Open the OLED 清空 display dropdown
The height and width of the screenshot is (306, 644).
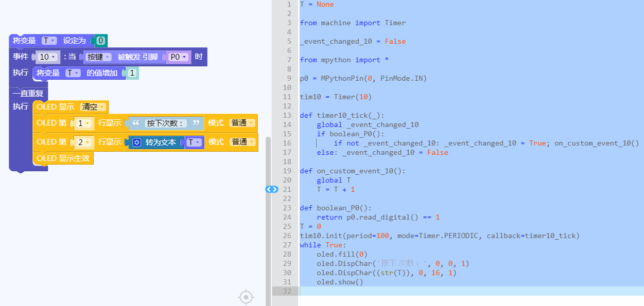[93, 107]
